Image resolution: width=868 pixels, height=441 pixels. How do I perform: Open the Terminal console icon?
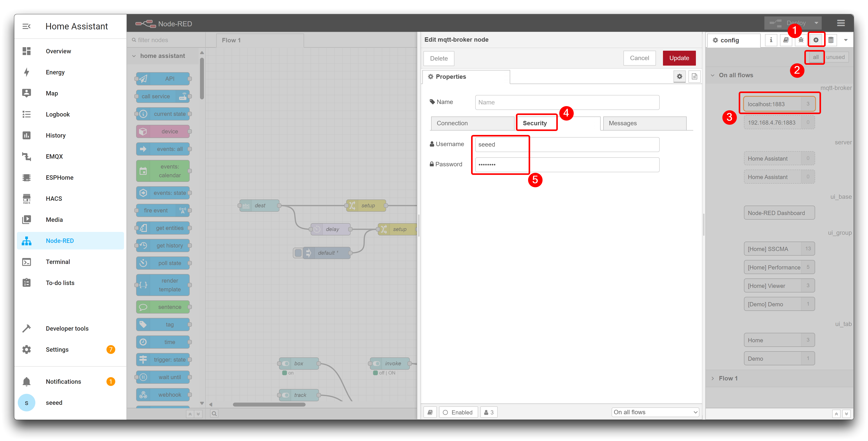(27, 262)
